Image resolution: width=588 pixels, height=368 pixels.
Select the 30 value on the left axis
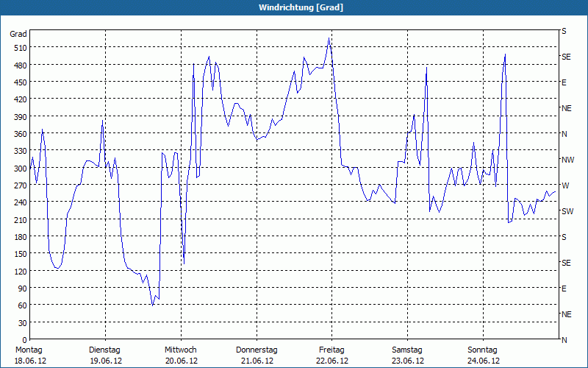coord(23,323)
